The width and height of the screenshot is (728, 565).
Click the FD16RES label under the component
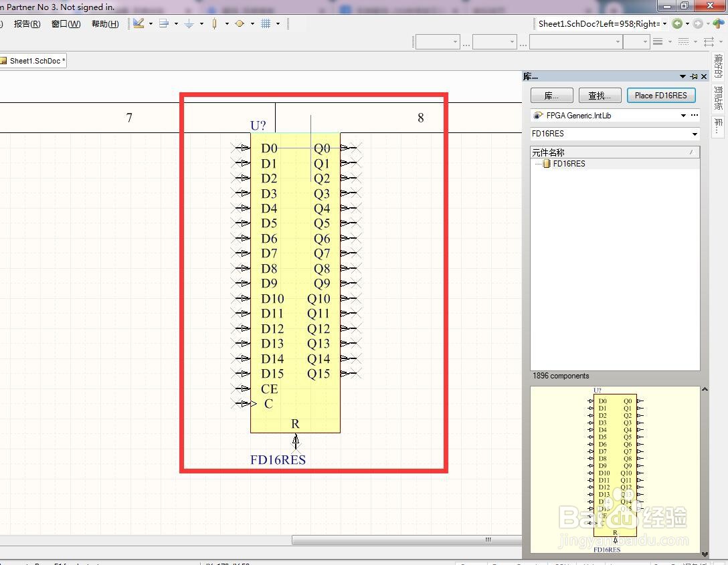click(278, 460)
